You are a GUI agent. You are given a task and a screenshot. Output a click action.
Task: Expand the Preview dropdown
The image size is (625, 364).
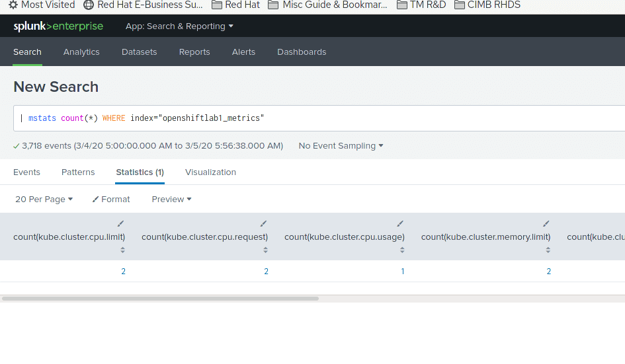(x=171, y=199)
